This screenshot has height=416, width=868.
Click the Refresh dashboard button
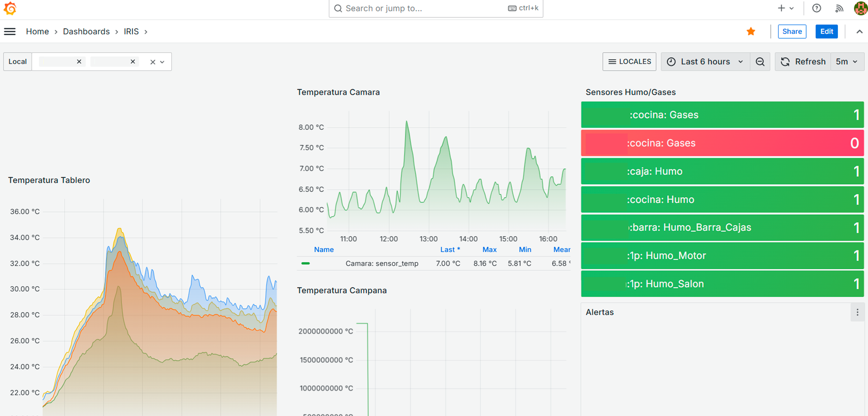click(803, 62)
